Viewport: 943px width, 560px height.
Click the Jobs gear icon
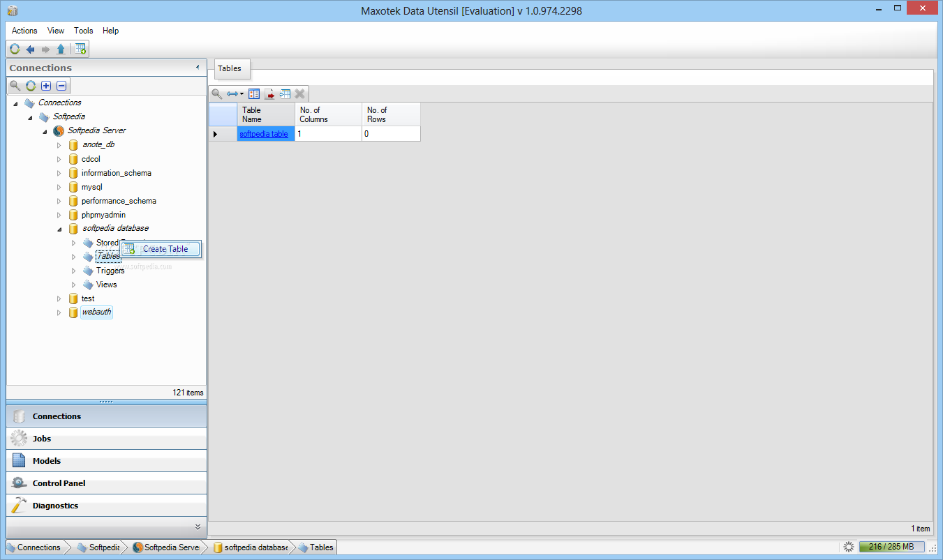pyautogui.click(x=20, y=439)
